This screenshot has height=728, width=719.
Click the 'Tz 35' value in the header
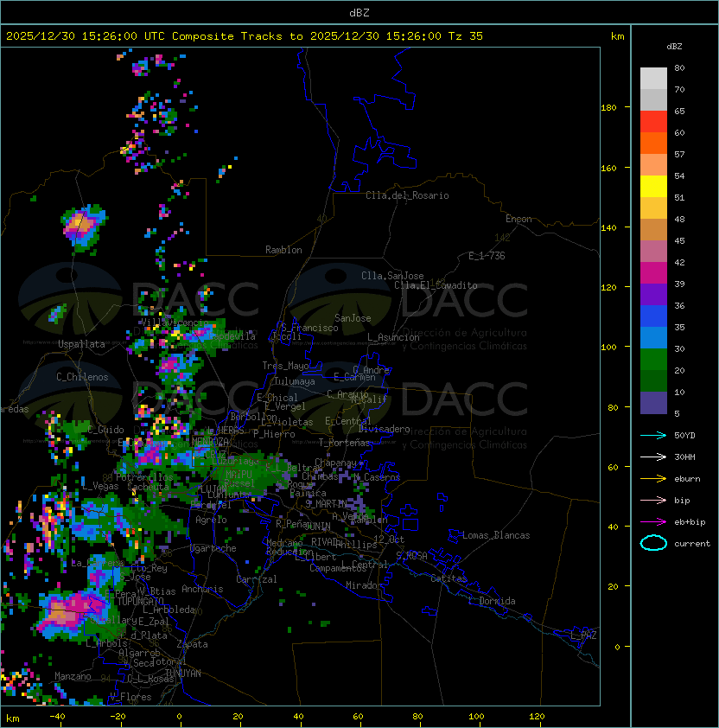[466, 36]
